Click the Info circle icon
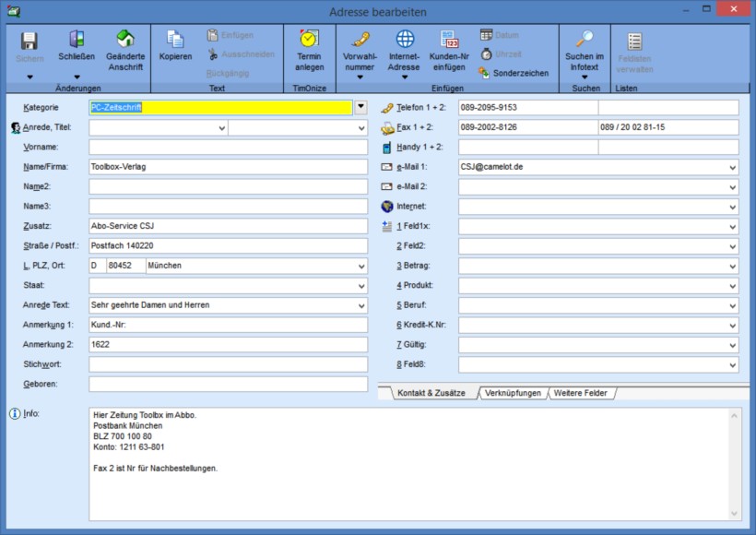The width and height of the screenshot is (756, 535). click(15, 413)
